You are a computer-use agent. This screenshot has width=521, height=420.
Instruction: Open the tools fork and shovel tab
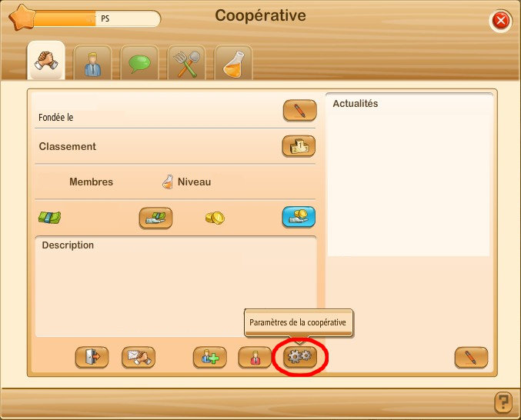186,62
